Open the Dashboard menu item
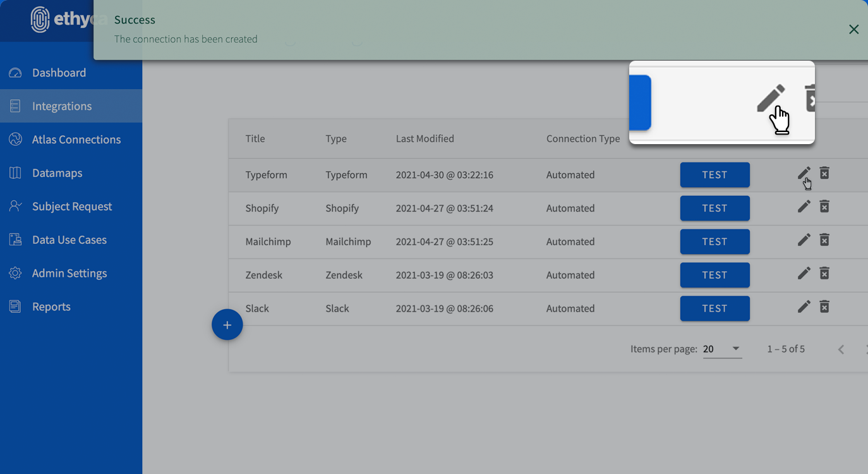Viewport: 868px width, 474px height. click(x=71, y=73)
